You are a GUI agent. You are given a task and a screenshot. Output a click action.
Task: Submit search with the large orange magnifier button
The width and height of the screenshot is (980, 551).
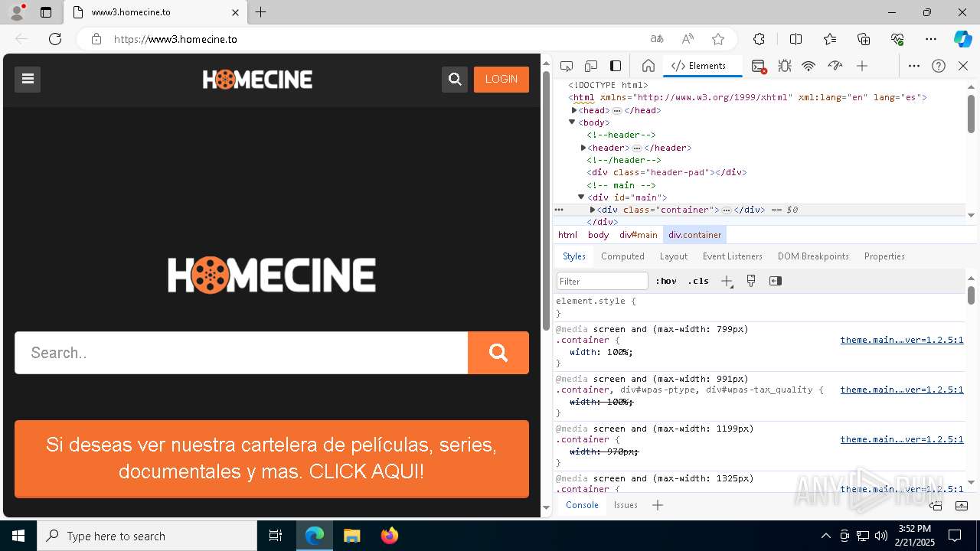pos(498,353)
